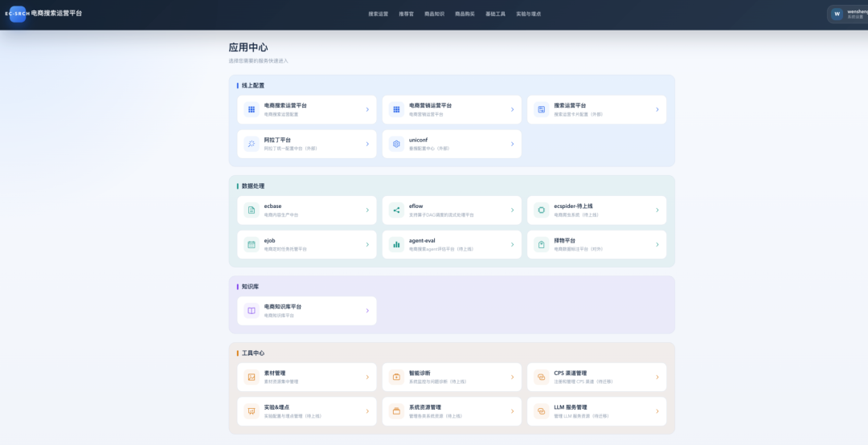
Task: Click the chevron on LLM 服务管理 card
Action: tap(657, 411)
